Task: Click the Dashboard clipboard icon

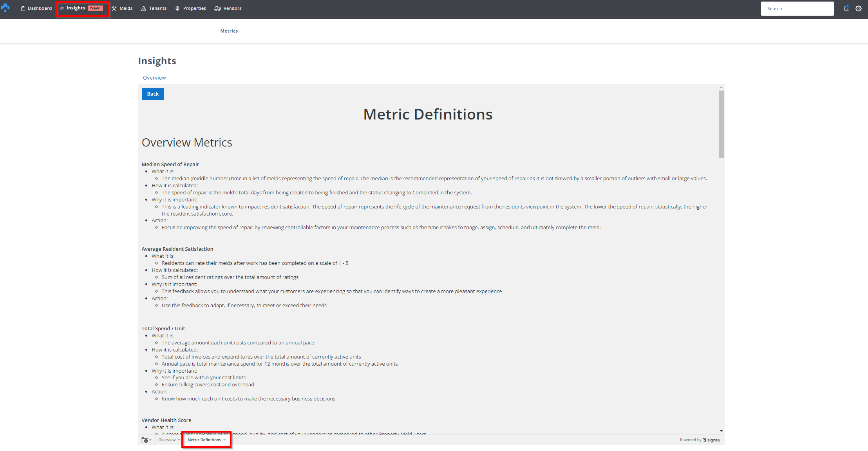Action: (23, 9)
